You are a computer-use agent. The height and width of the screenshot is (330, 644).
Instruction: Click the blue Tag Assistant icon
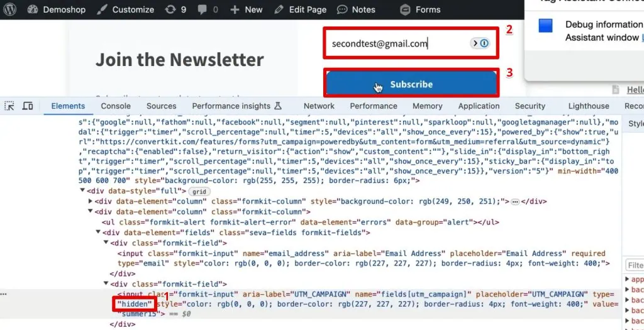tap(546, 25)
